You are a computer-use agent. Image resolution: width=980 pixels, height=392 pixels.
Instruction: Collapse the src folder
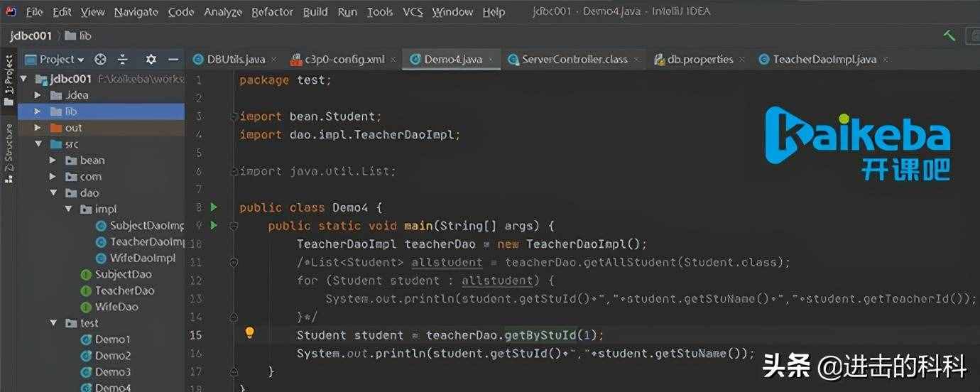(37, 144)
